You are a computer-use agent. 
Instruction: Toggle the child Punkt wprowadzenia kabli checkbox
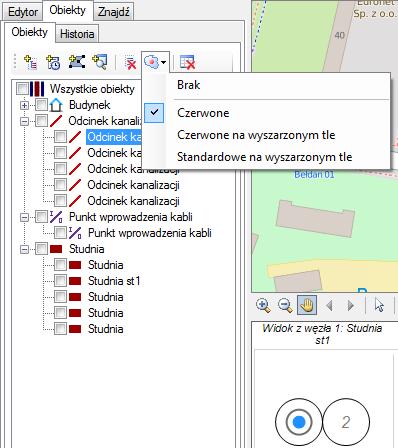tap(60, 233)
